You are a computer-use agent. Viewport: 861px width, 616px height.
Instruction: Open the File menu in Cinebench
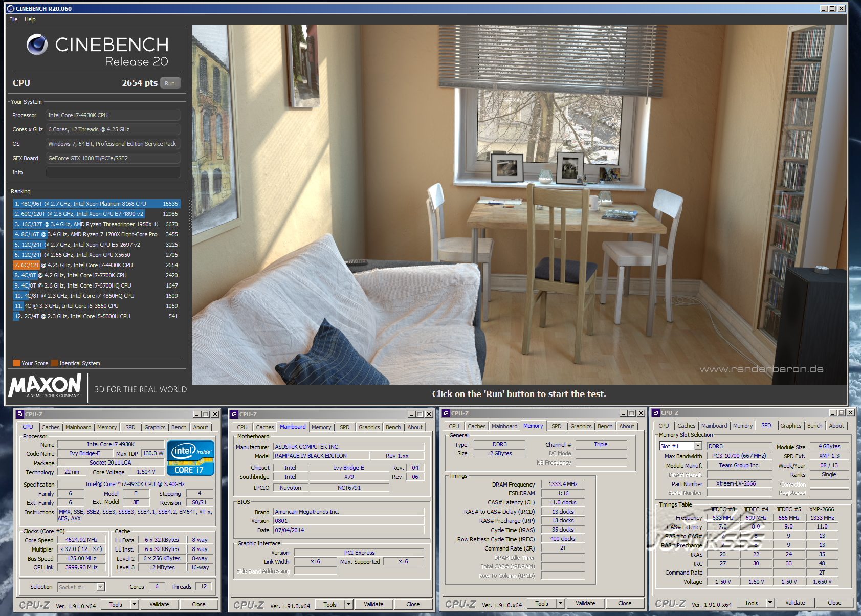coord(13,19)
